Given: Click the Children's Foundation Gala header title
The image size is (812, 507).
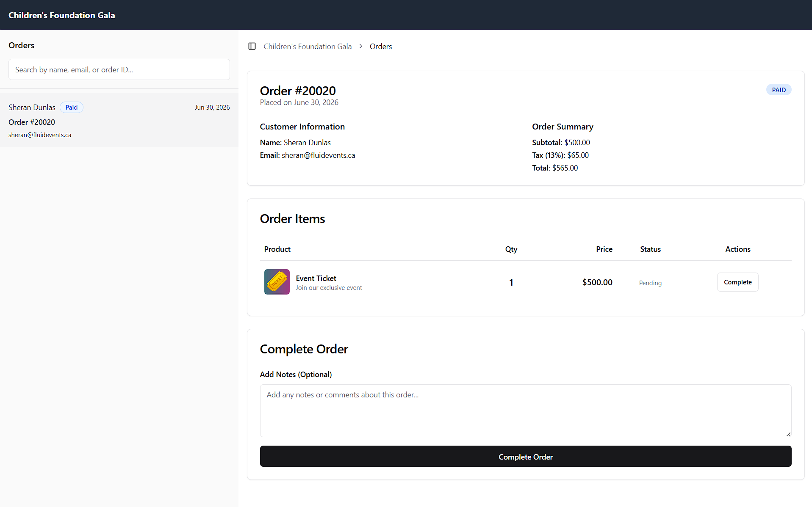Looking at the screenshot, I should (x=62, y=15).
